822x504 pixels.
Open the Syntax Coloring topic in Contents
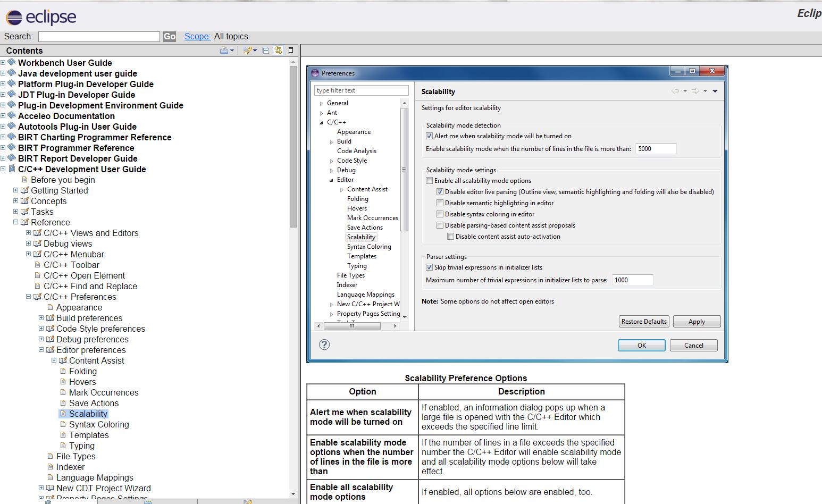pyautogui.click(x=99, y=424)
